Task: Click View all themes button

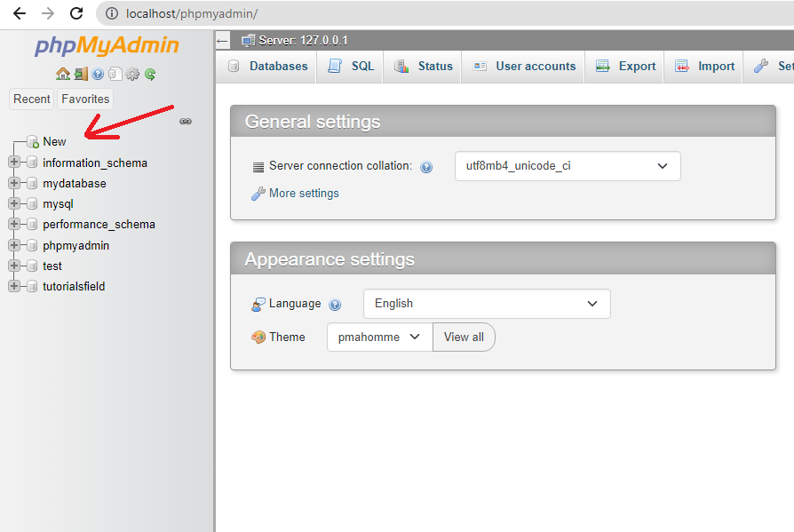Action: tap(464, 337)
